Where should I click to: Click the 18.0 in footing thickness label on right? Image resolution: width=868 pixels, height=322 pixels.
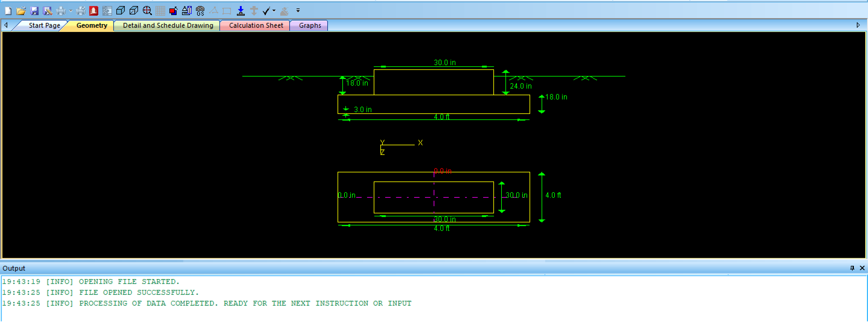[556, 97]
